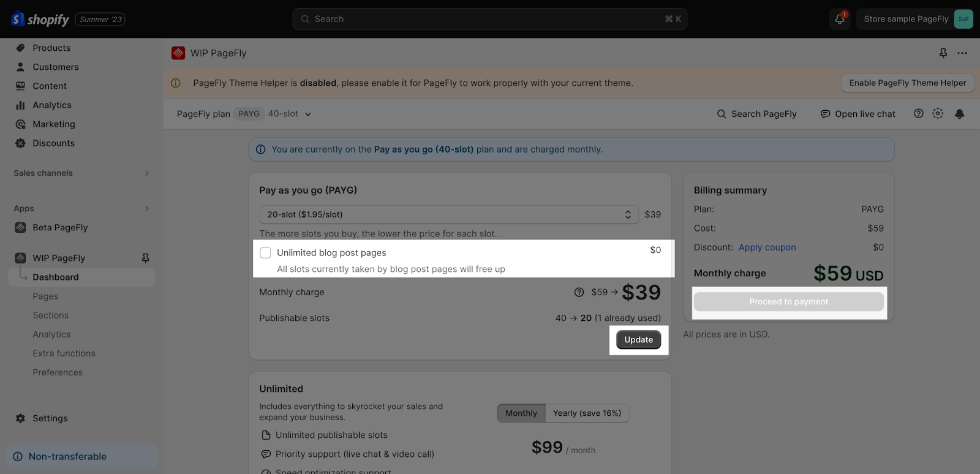Click the Apply coupon link
Screen dimensions: 980x474
pyautogui.click(x=767, y=247)
